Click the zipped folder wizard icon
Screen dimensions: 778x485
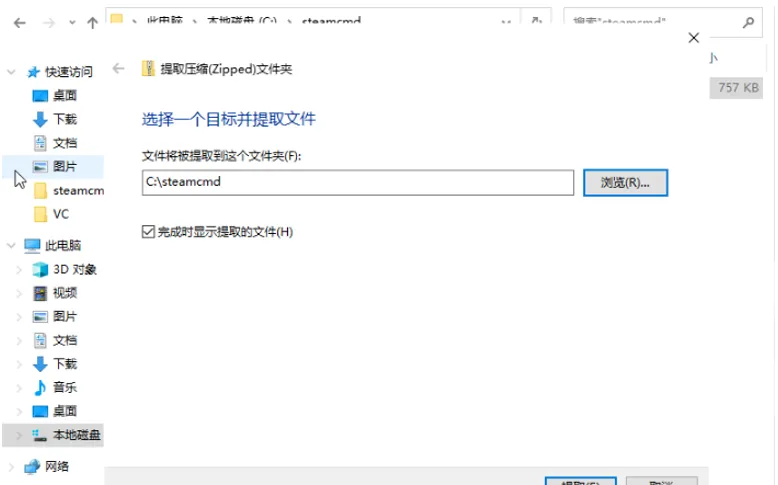click(148, 69)
